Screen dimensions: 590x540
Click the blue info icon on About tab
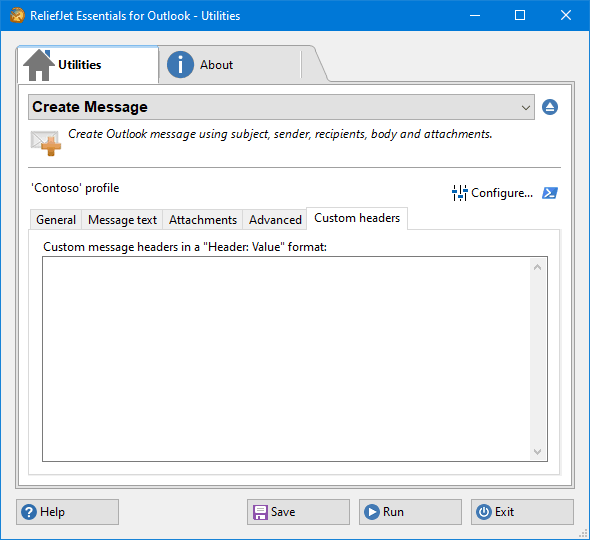[x=180, y=65]
